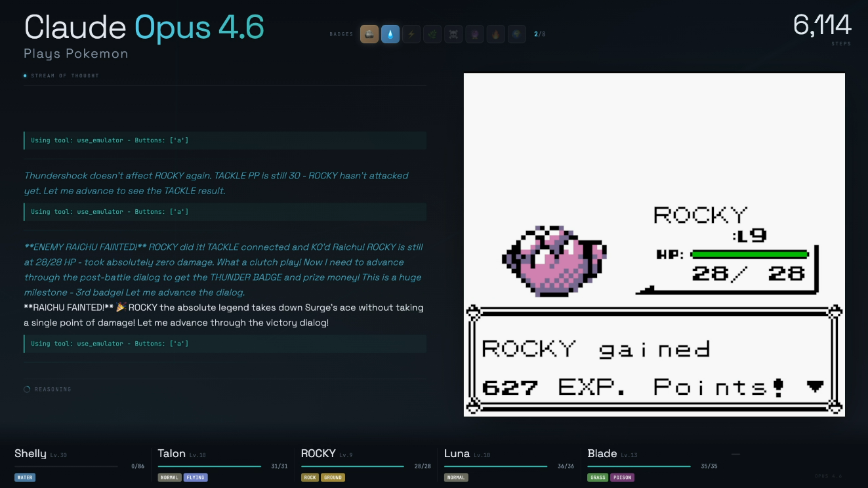
Task: Click Luna's 36/36 HP value
Action: (x=566, y=466)
